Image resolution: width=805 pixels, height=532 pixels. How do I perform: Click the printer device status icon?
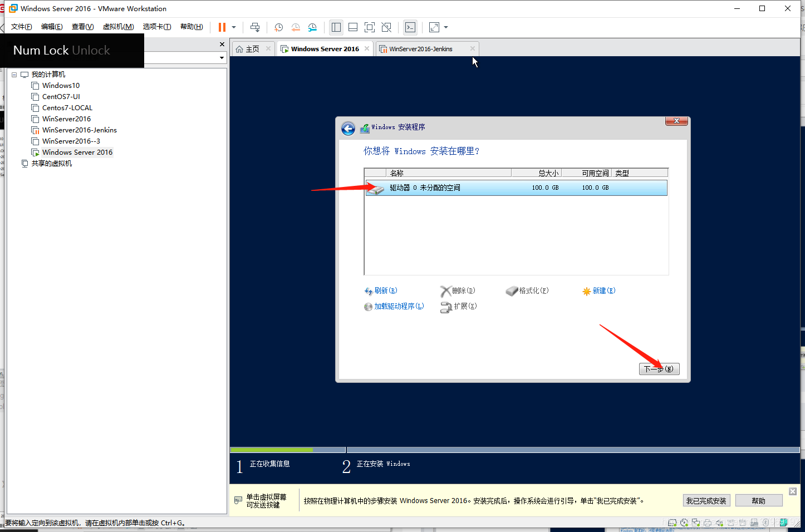708,523
